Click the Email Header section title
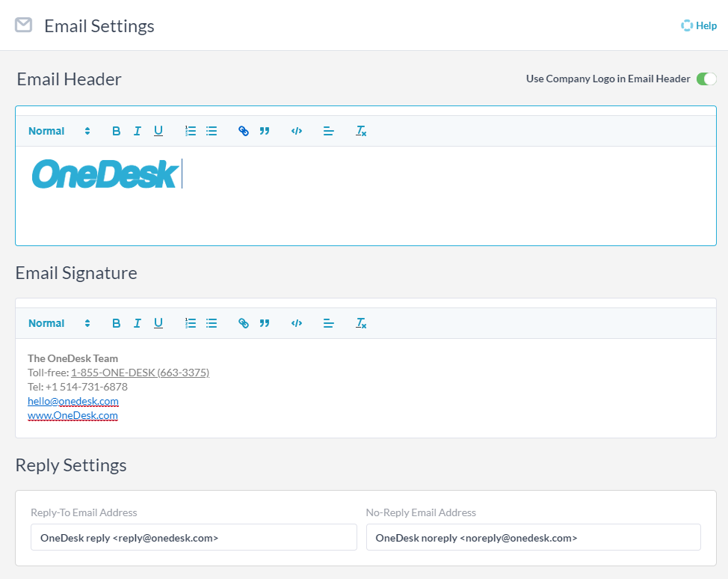Screen dimensions: 728x579 click(70, 79)
